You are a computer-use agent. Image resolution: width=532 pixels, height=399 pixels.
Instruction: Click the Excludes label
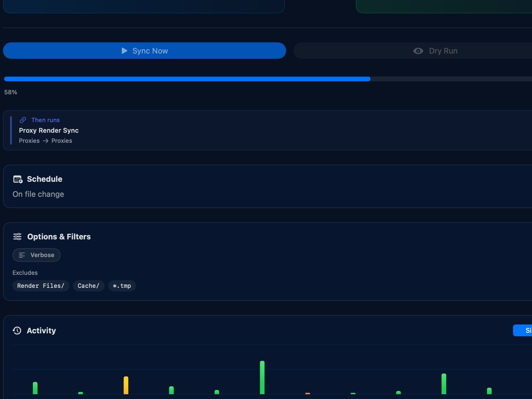pyautogui.click(x=25, y=273)
